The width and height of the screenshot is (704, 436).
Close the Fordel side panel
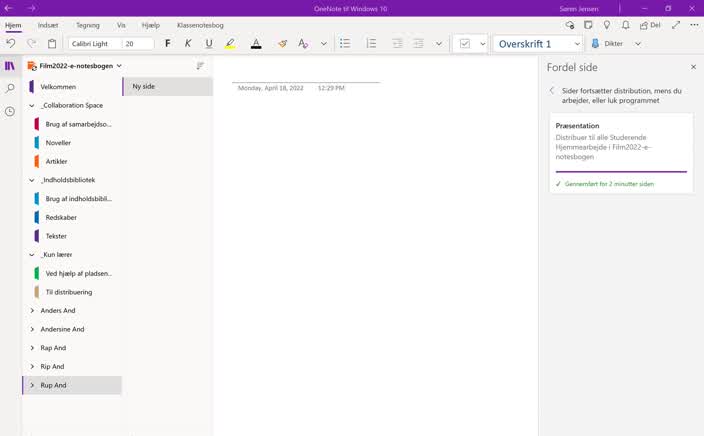click(x=693, y=67)
